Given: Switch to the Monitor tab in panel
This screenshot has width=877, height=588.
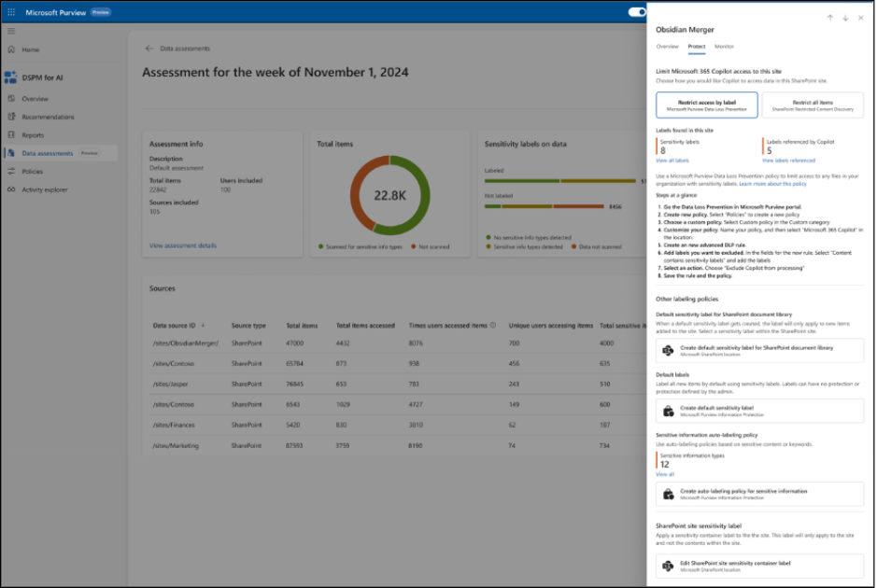Looking at the screenshot, I should [x=724, y=46].
